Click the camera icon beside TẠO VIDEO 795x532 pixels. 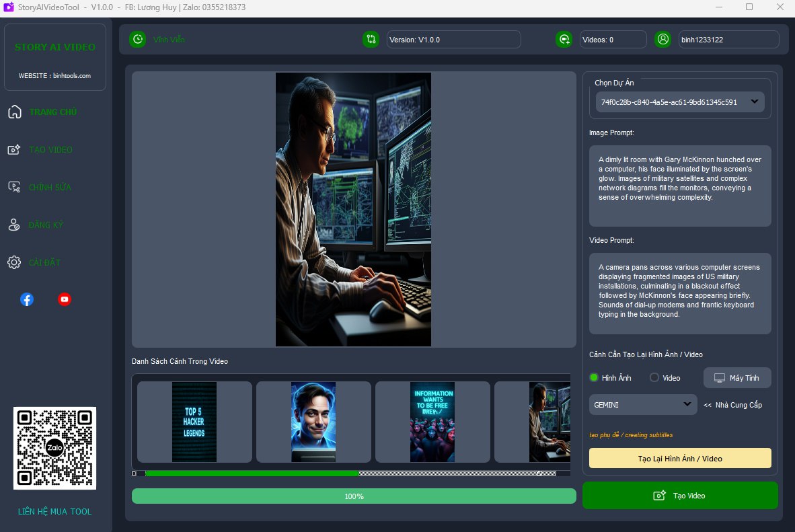click(14, 149)
